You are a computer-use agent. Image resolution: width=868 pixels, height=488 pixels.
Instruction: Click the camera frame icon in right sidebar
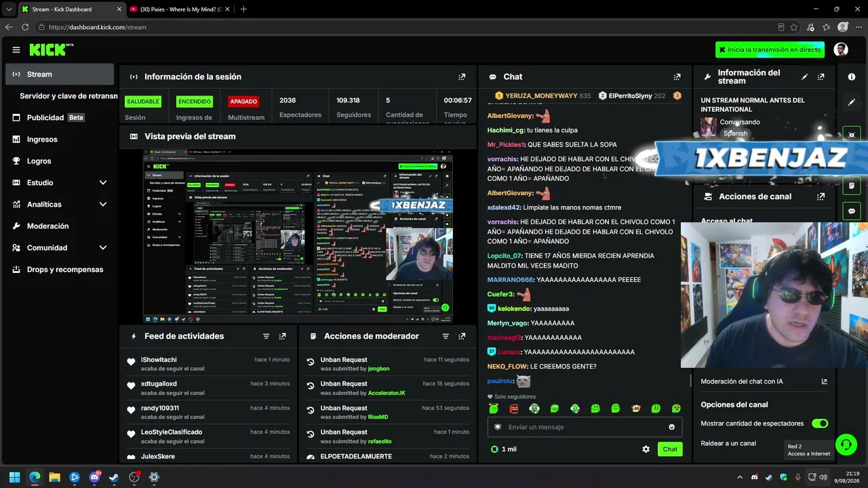[x=852, y=135]
